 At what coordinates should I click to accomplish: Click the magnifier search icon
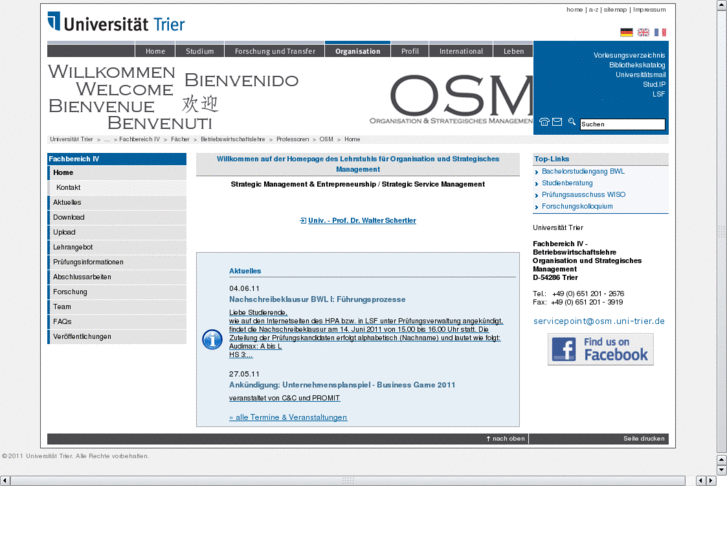(x=572, y=122)
